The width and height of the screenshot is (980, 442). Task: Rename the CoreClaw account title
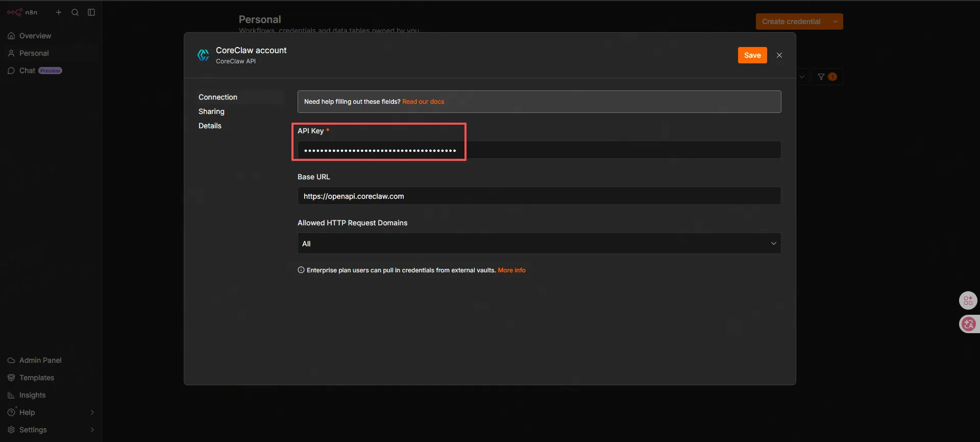click(251, 50)
